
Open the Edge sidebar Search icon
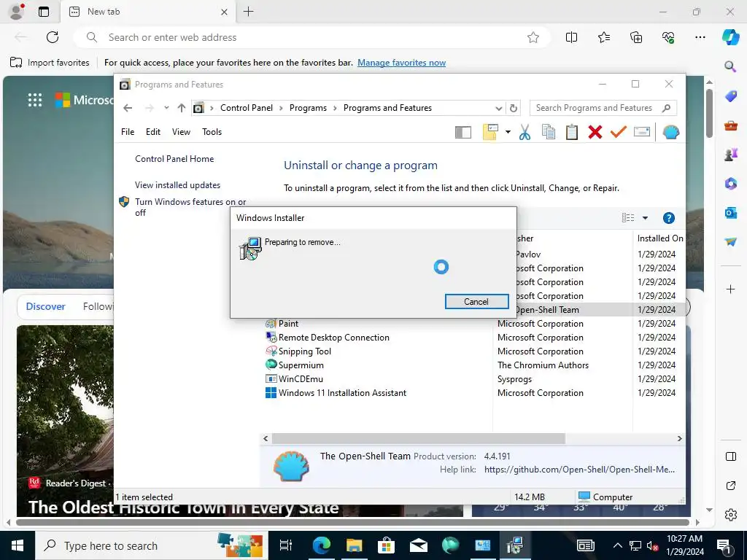[730, 66]
